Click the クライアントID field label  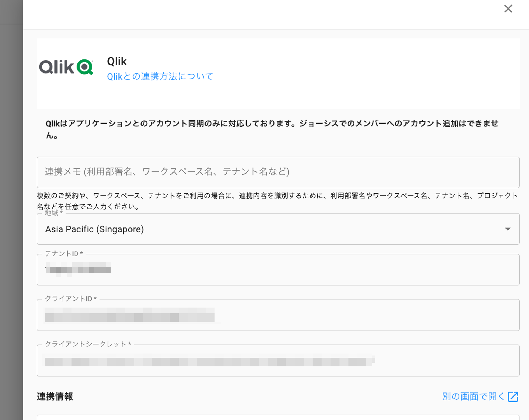(x=71, y=299)
